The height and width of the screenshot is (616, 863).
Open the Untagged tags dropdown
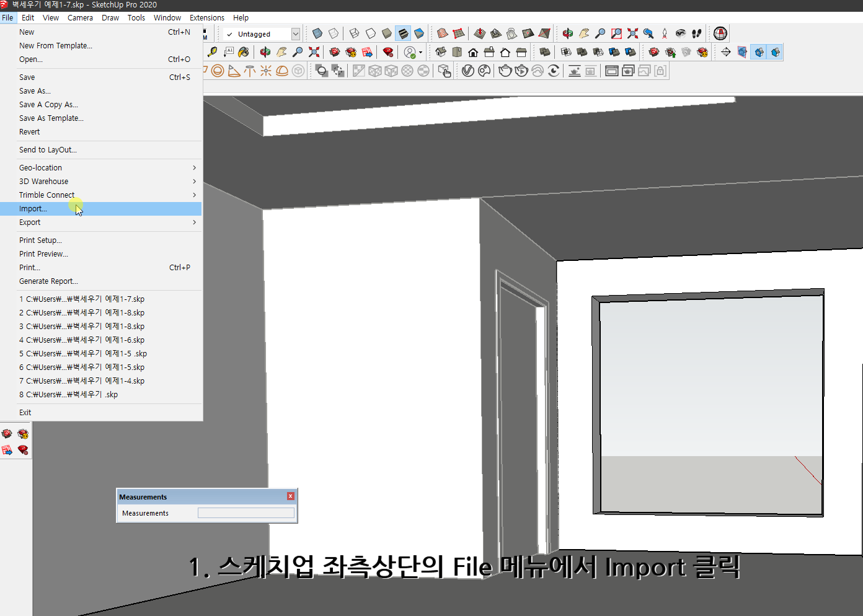[x=296, y=33]
